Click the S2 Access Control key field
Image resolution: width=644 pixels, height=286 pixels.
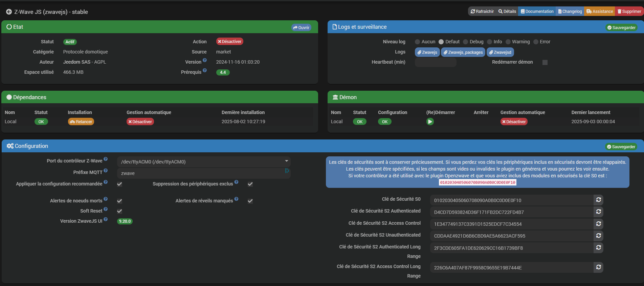[x=512, y=224]
